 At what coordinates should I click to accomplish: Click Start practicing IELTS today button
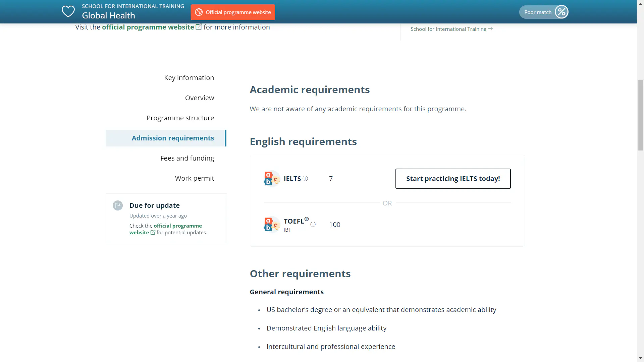[453, 179]
